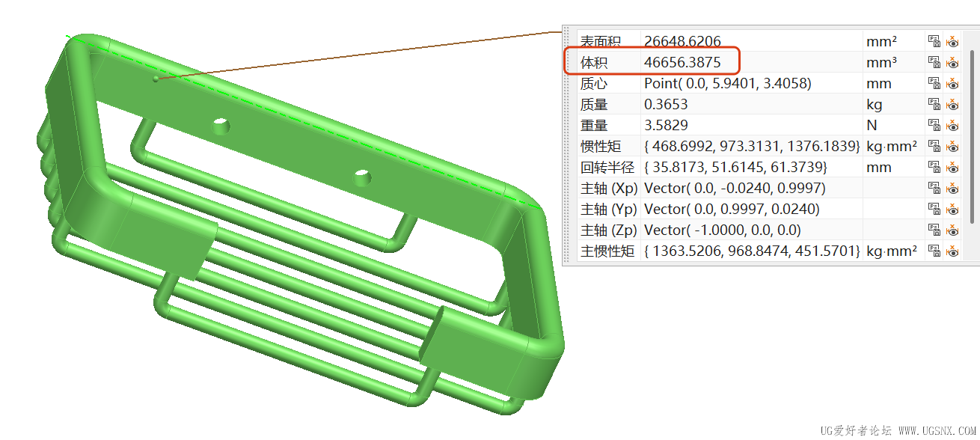
Task: Toggle annotation display eye for 体积 row
Action: 952,62
